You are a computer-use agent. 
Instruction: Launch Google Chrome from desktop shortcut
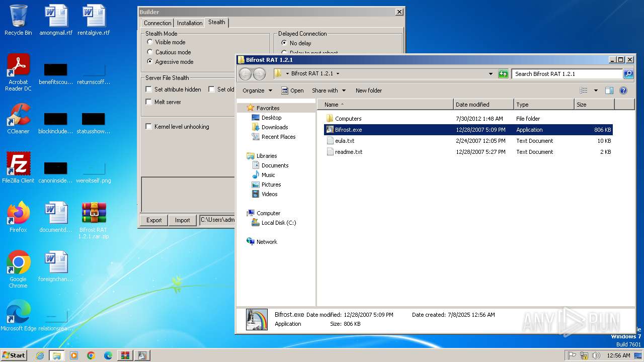click(x=18, y=269)
